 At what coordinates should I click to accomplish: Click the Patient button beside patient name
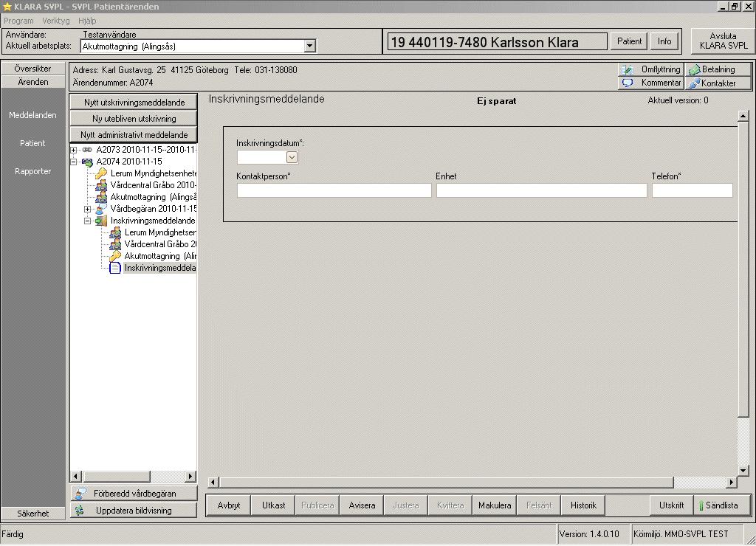click(x=629, y=41)
